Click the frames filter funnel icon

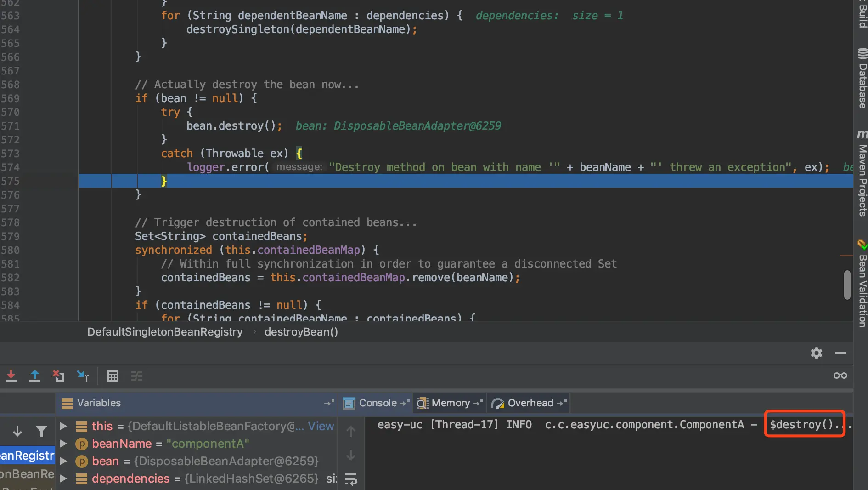41,431
